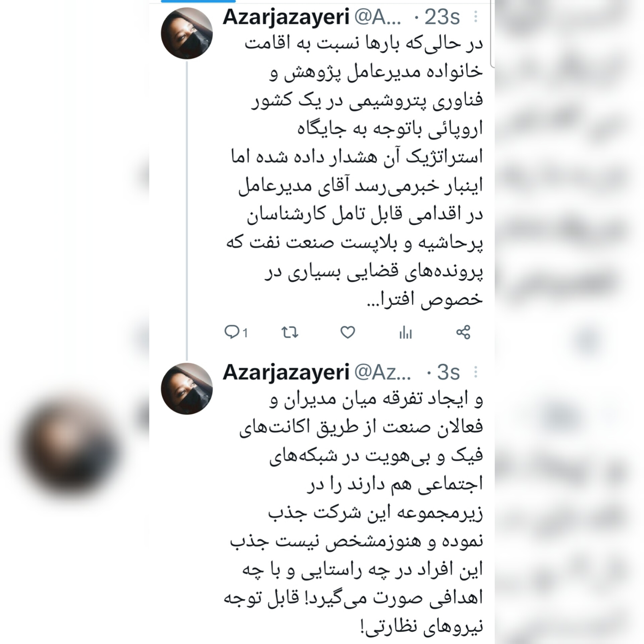Click the @Az... handle on second tweet

382,372
